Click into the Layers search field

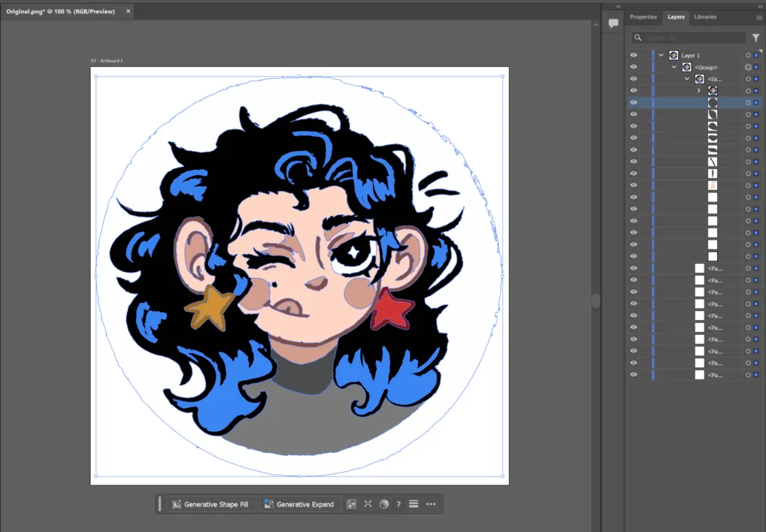[x=689, y=38]
